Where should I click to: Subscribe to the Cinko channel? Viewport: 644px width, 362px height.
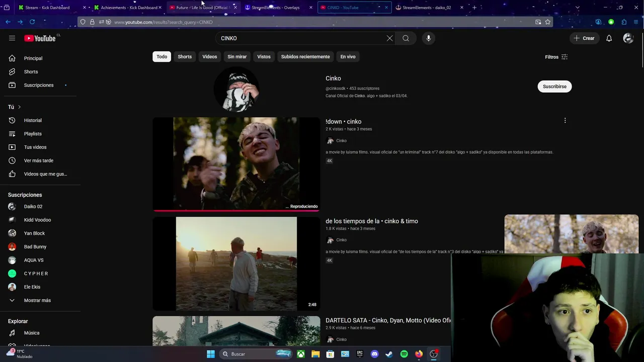coord(554,86)
